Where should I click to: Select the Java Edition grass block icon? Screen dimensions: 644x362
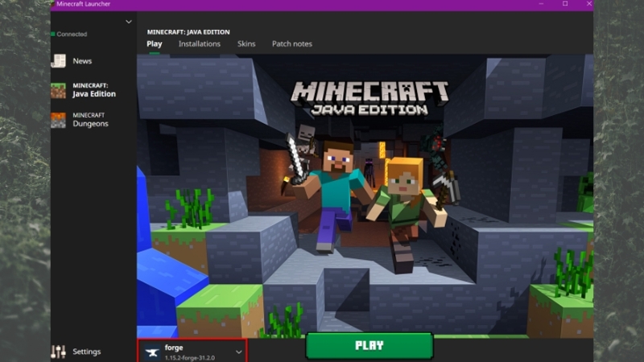[x=58, y=90]
